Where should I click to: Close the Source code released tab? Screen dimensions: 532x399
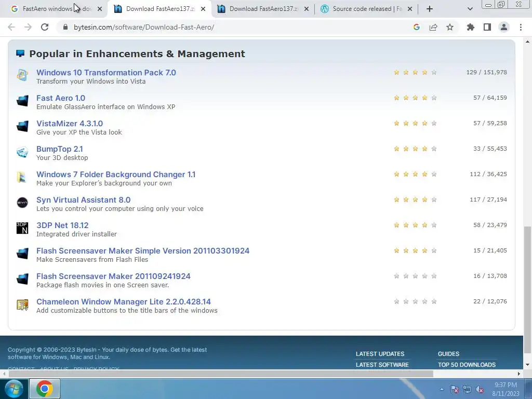click(410, 9)
